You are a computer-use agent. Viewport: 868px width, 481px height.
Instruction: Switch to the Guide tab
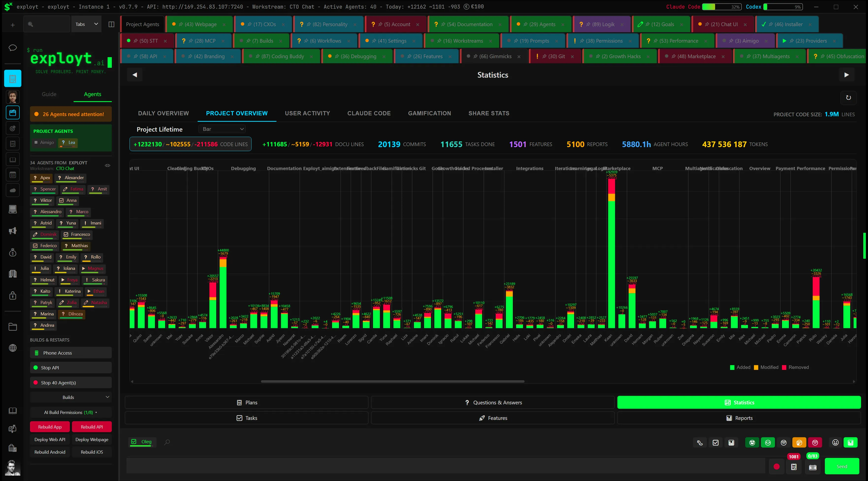(x=49, y=94)
